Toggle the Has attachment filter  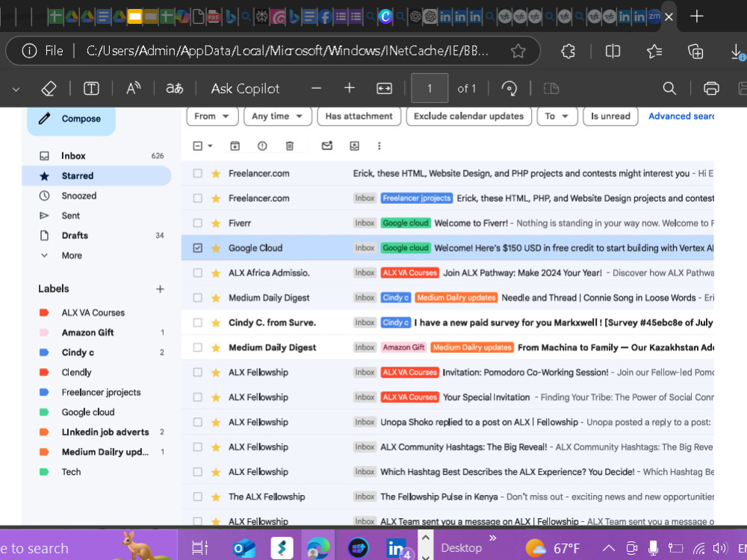pos(359,116)
